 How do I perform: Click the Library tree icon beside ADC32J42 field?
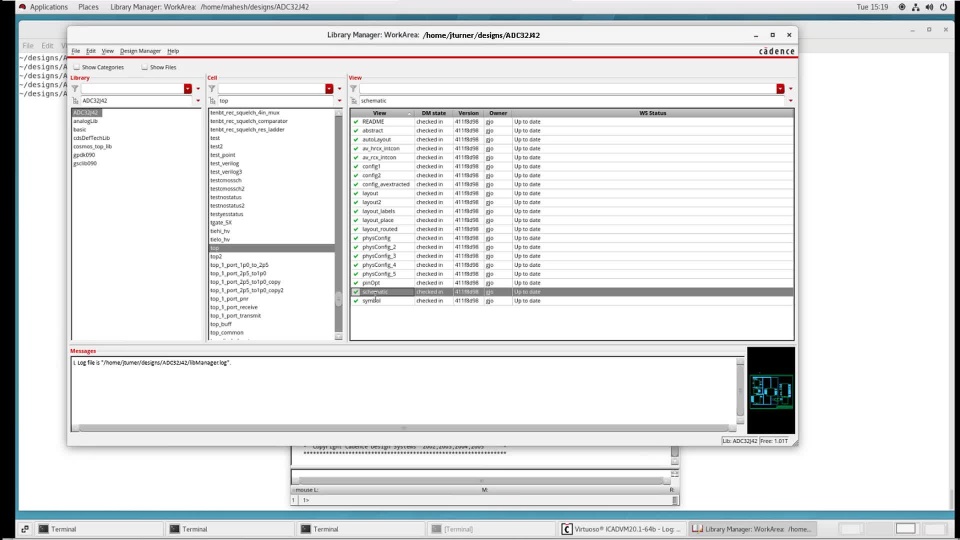pyautogui.click(x=75, y=100)
